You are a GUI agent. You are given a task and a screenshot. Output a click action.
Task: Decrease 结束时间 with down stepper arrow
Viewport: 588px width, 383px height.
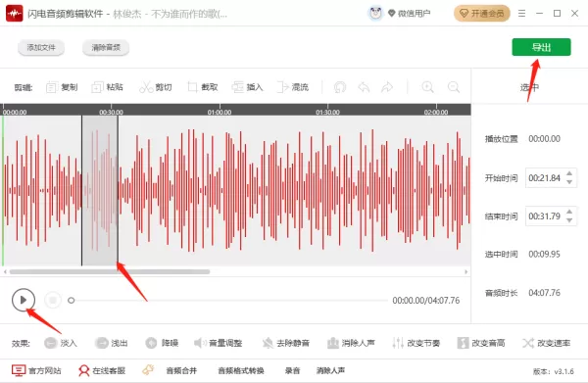tap(569, 220)
